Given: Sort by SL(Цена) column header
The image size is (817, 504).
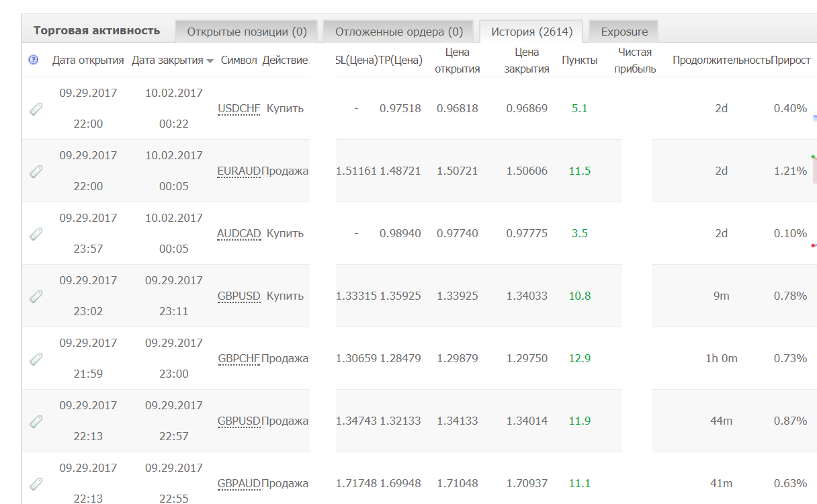Looking at the screenshot, I should 356,60.
